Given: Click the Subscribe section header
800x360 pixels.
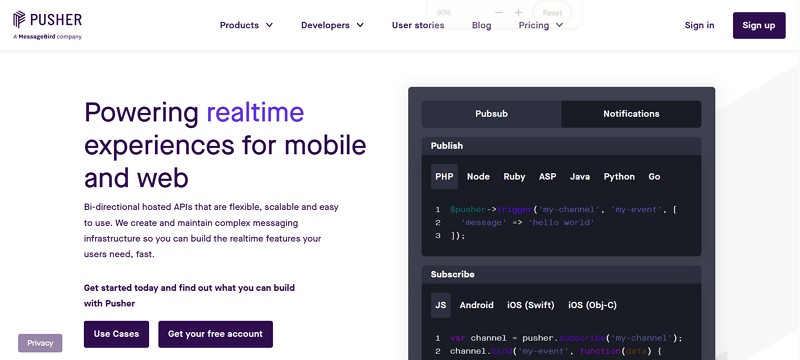Looking at the screenshot, I should click(x=561, y=274).
